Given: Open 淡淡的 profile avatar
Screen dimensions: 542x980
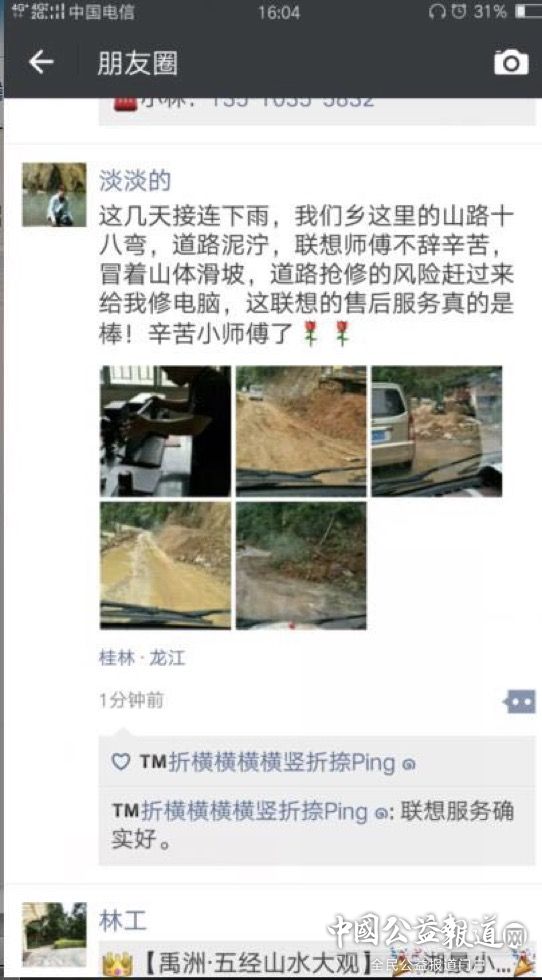Looking at the screenshot, I should (x=54, y=194).
